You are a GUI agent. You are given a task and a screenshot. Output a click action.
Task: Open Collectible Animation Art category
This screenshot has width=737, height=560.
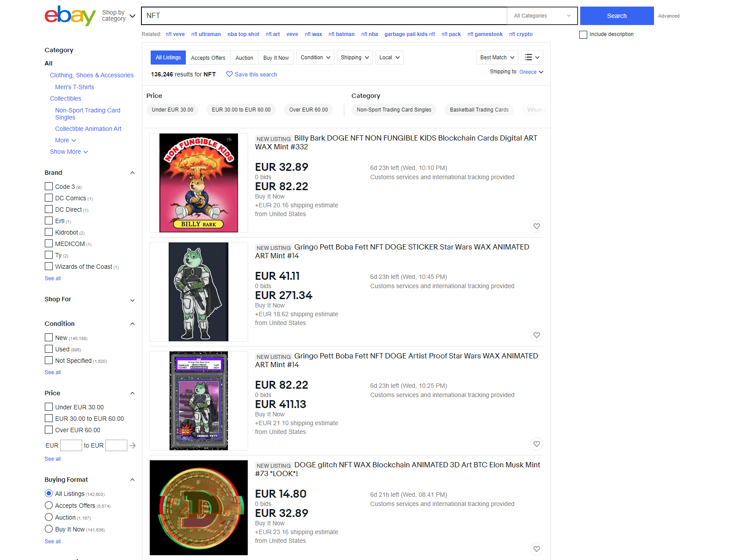[88, 129]
